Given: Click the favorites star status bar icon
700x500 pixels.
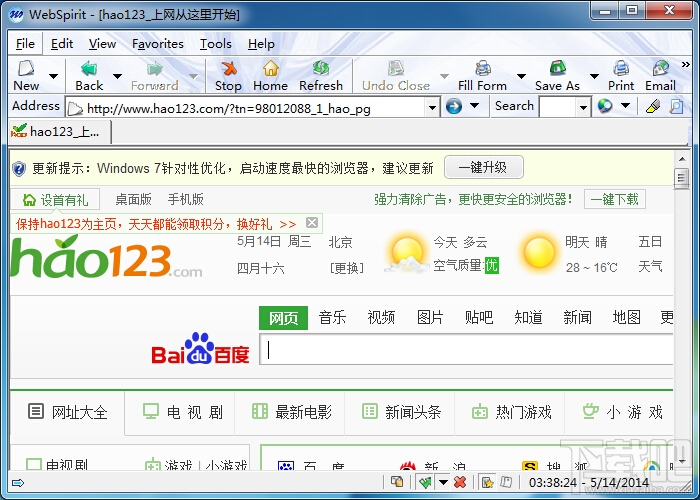Looking at the screenshot, I should (488, 482).
